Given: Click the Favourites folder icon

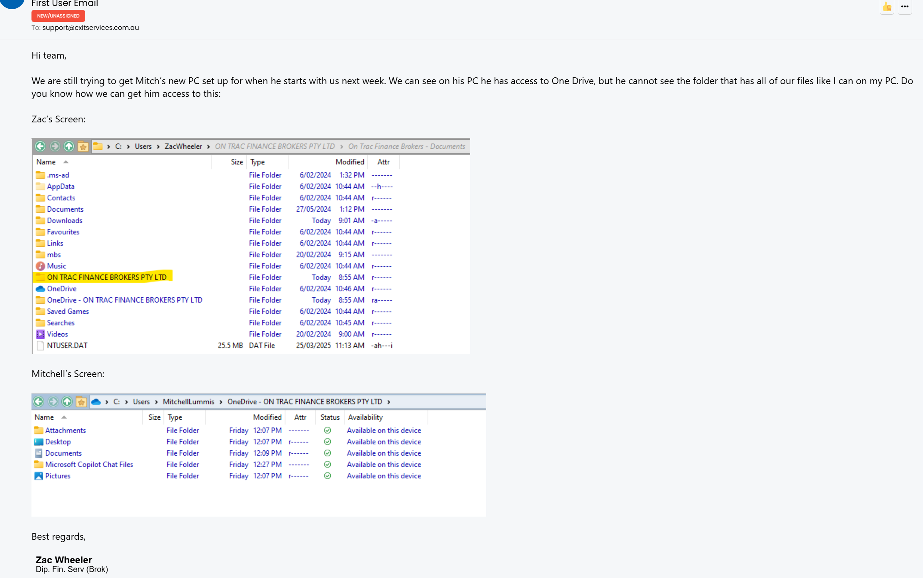Looking at the screenshot, I should point(40,232).
